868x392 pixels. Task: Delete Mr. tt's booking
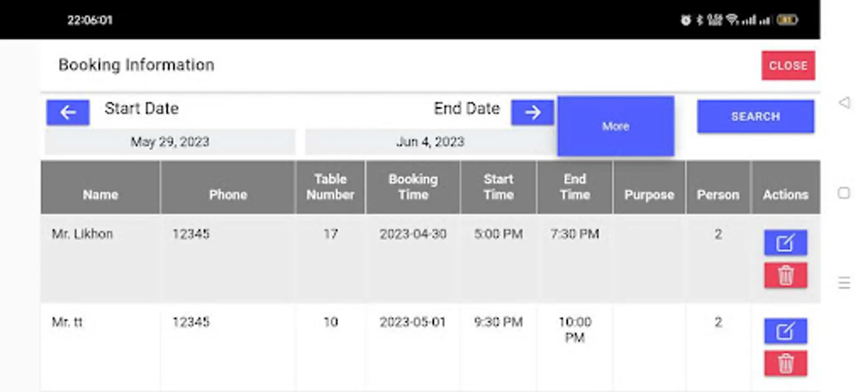(785, 363)
